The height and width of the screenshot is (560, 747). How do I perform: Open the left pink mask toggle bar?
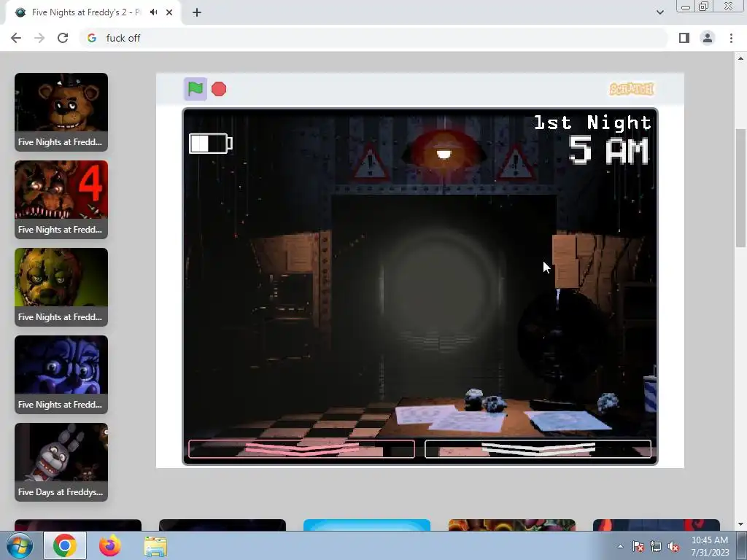coord(301,449)
